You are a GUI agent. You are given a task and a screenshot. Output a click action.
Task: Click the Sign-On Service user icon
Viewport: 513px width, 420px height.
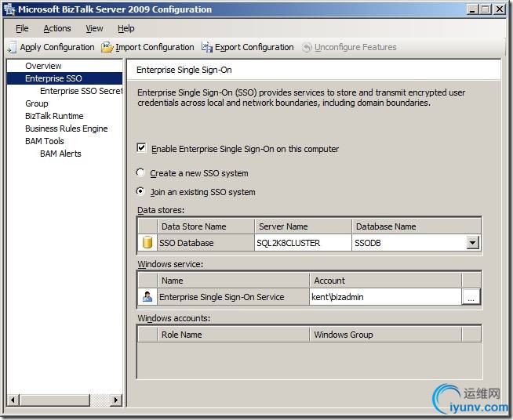pos(147,296)
